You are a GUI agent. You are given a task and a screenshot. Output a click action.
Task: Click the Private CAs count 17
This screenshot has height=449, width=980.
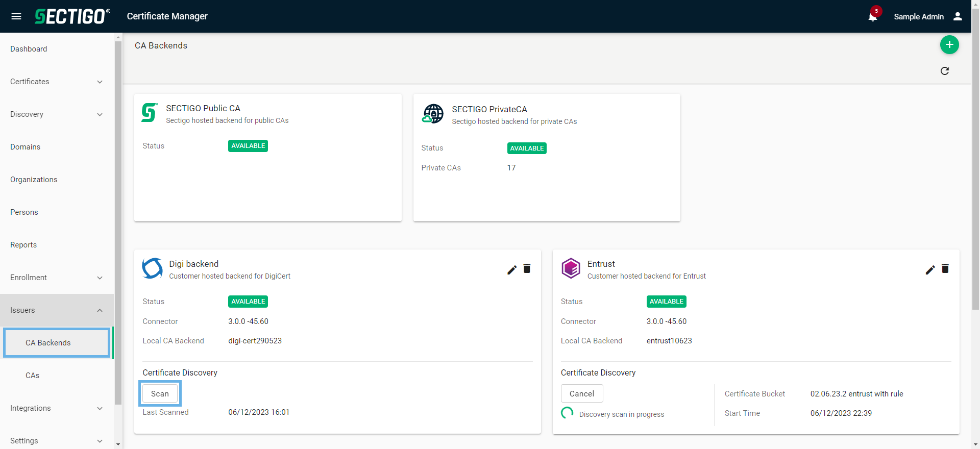(511, 168)
